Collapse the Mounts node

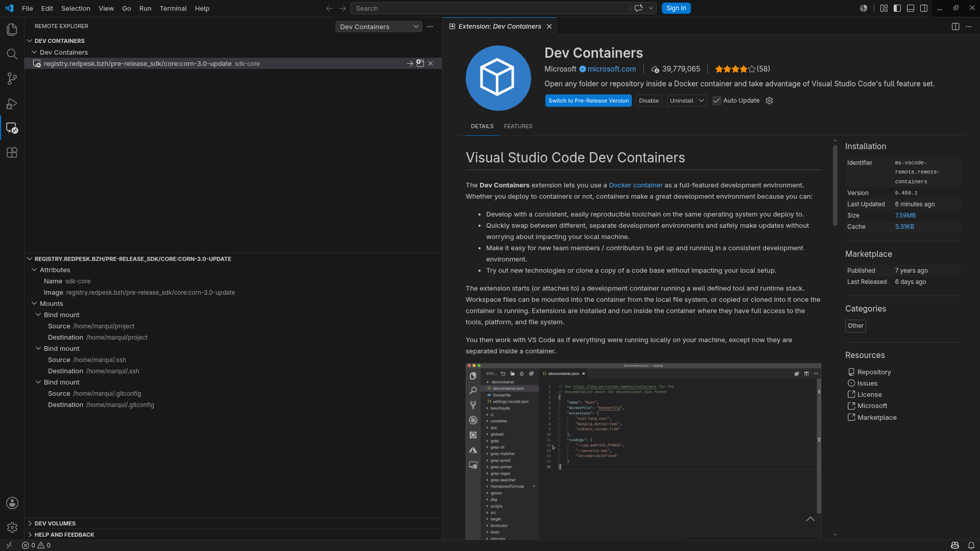click(34, 304)
